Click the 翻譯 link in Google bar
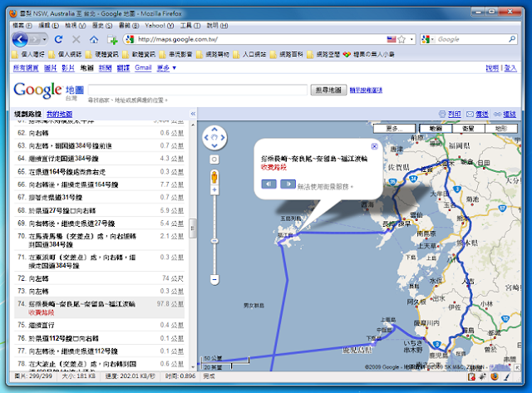The image size is (532, 393). coord(123,68)
